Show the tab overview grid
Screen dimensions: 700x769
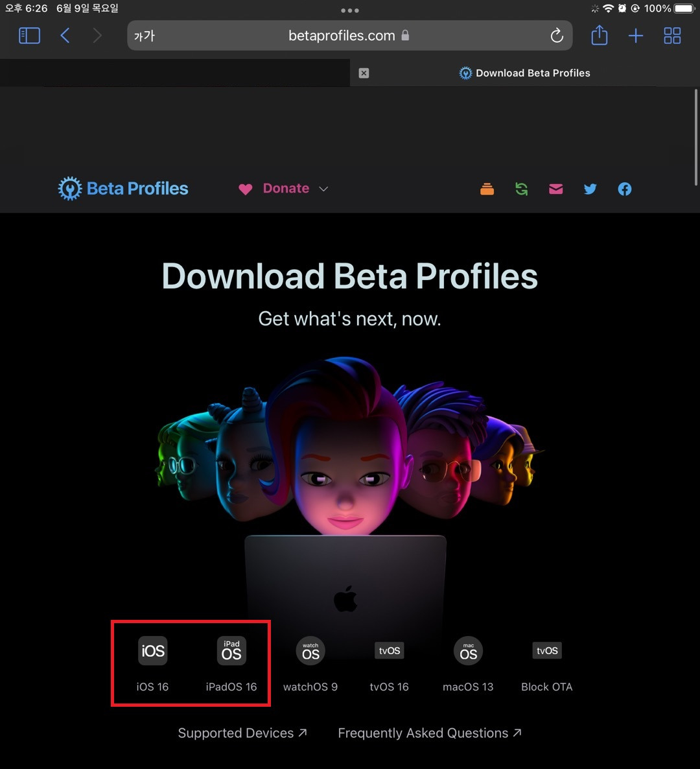click(672, 35)
